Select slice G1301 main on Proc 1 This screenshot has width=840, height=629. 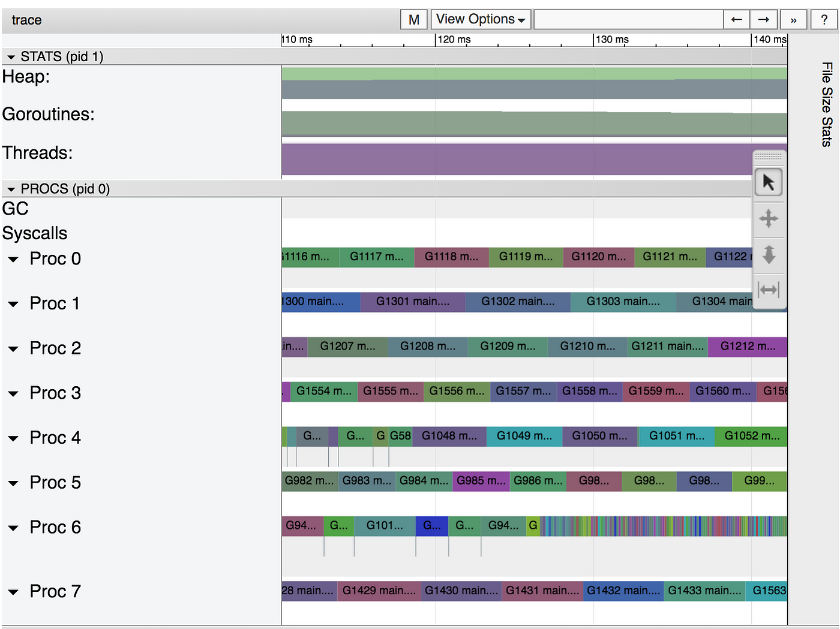click(413, 302)
